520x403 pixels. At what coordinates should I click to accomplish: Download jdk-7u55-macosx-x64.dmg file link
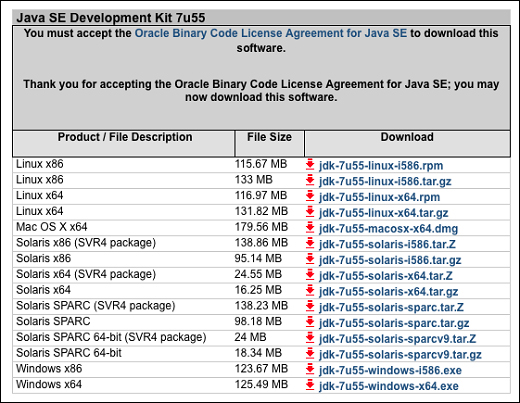[x=388, y=229]
